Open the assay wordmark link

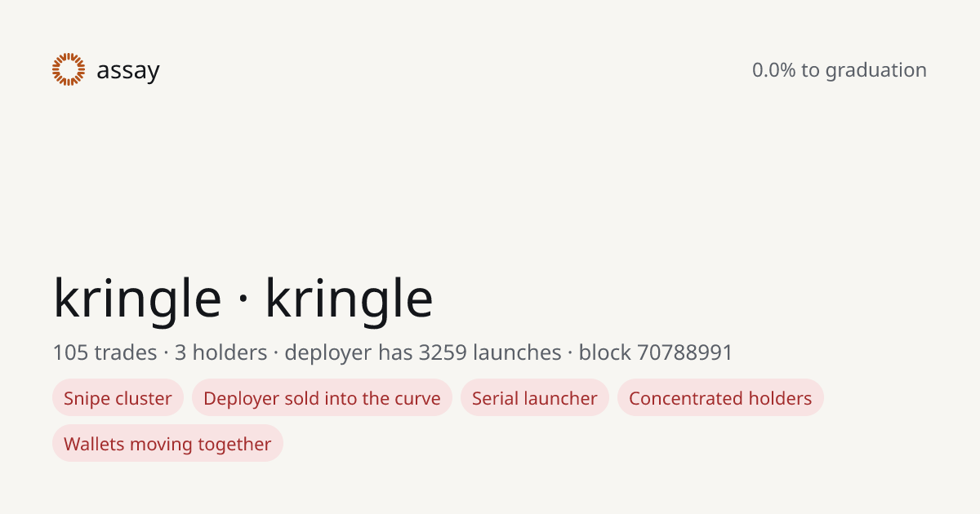(128, 71)
